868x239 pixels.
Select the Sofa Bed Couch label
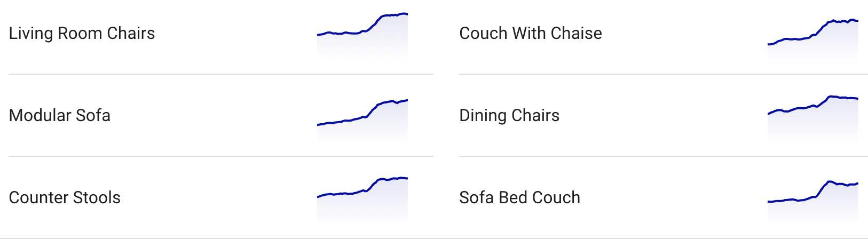coord(519,197)
